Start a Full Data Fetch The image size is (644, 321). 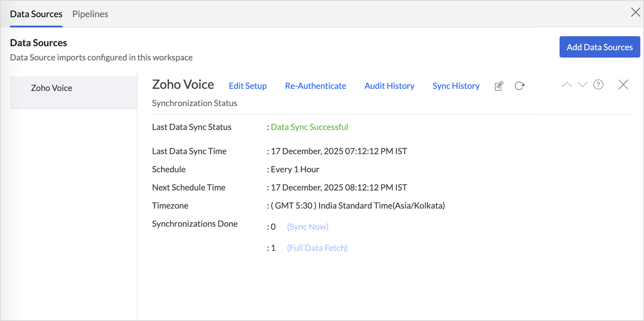pos(317,248)
